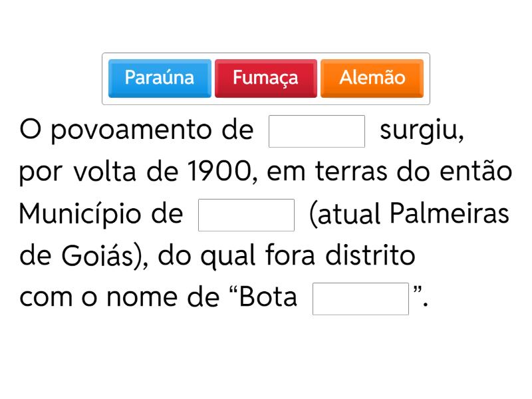Click the word "Goiás" in the sentence
Viewport: 532px width, 399px height.
point(98,256)
